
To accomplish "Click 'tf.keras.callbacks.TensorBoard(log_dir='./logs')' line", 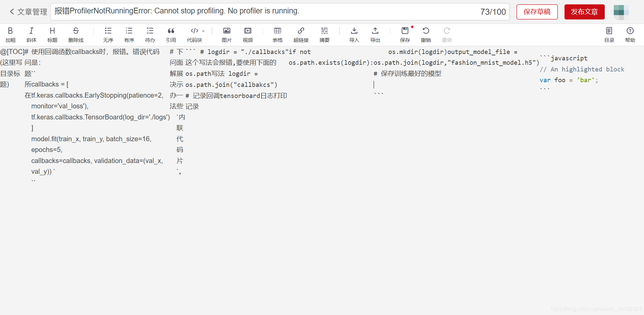I will click(101, 117).
